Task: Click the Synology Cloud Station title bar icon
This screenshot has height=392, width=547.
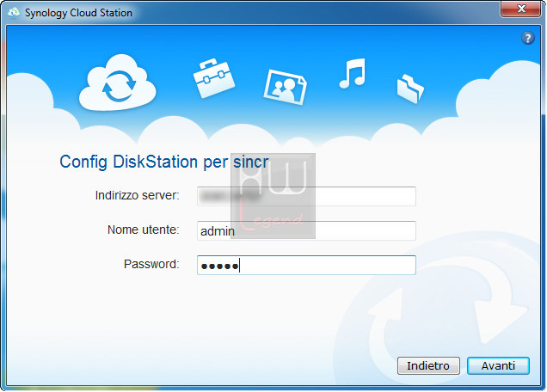Action: point(14,13)
